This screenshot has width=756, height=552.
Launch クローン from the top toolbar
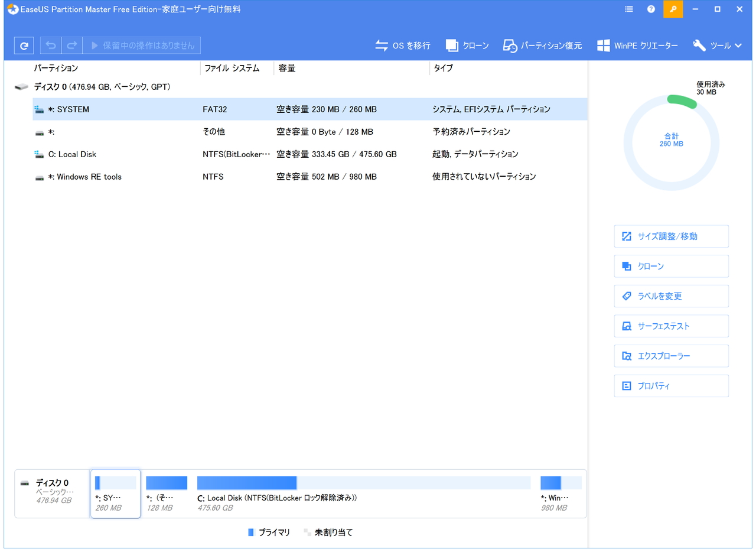(467, 45)
